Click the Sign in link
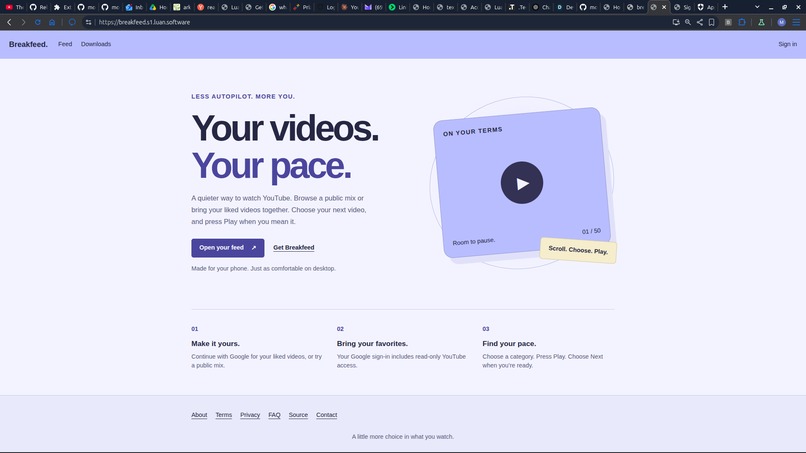 pos(787,44)
